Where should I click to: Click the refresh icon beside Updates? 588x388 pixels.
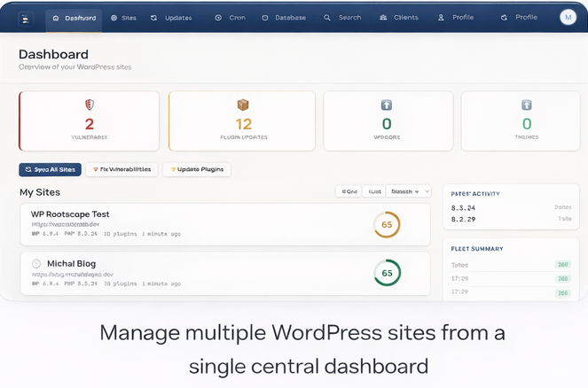coord(153,18)
